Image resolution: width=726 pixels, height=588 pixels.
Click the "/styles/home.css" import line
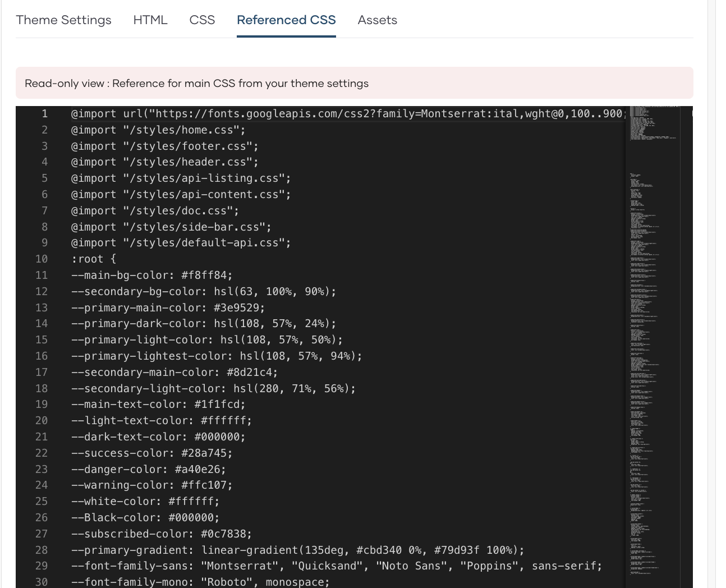158,130
